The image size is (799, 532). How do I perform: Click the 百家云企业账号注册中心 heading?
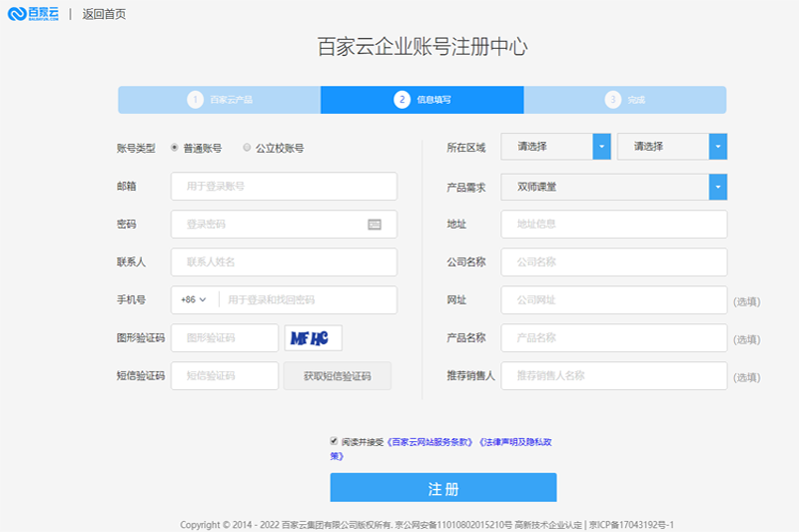(422, 47)
